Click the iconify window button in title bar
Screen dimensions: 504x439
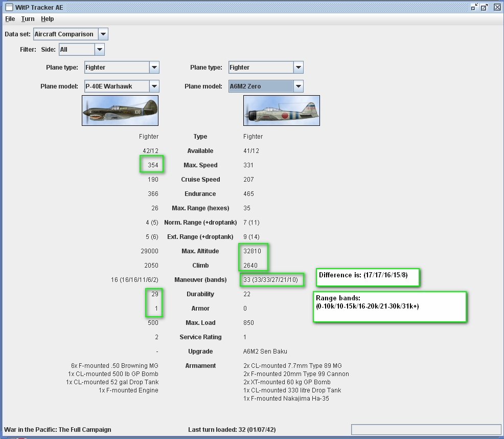(474, 7)
